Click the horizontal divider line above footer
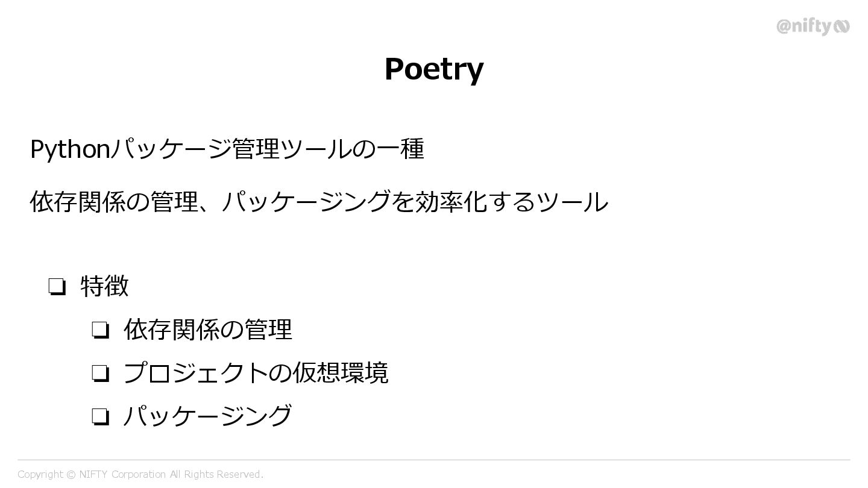868x488 pixels. point(434,460)
